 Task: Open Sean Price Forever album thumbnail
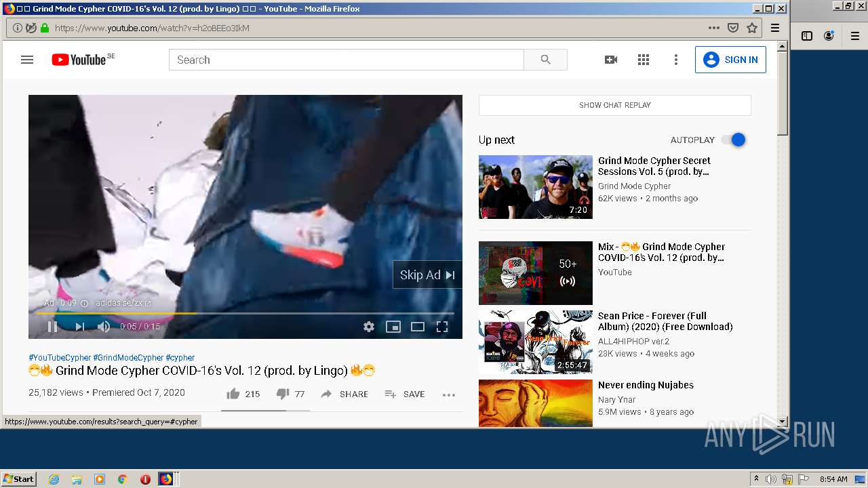click(x=536, y=342)
